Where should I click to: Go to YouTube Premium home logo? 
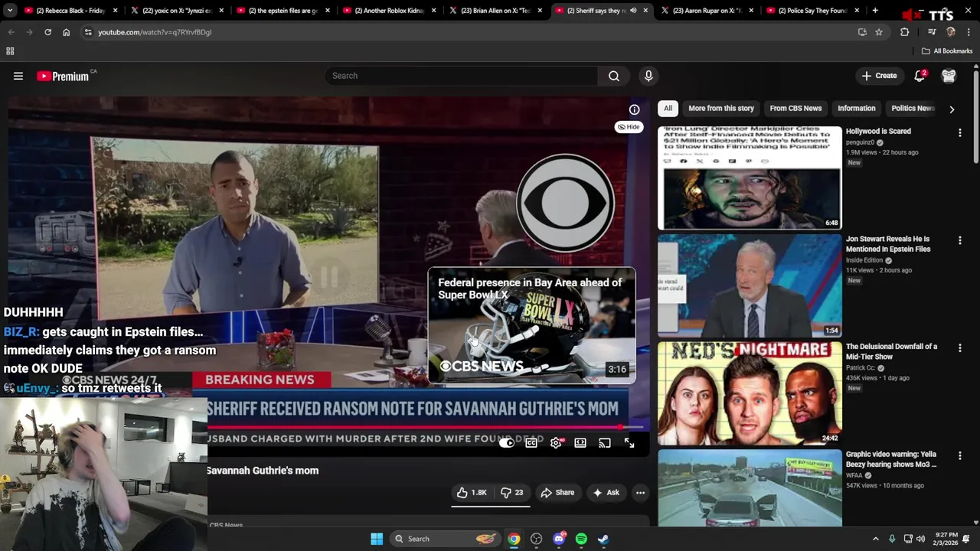pos(63,76)
